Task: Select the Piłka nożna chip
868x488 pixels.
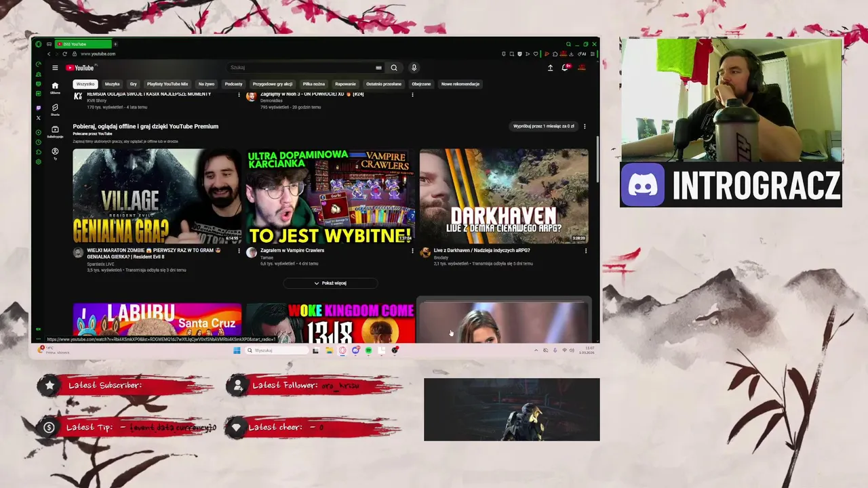Action: tap(314, 84)
